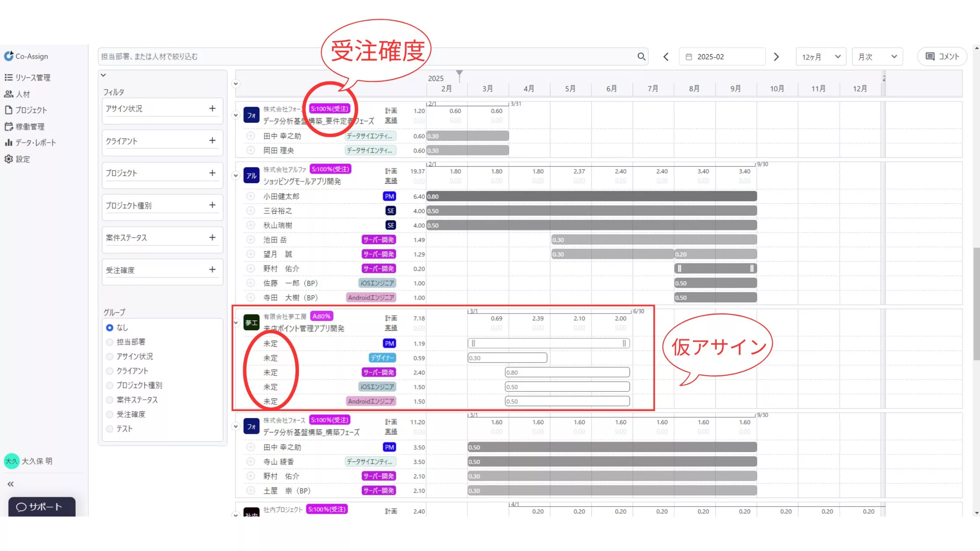The width and height of the screenshot is (980, 551).
Task: Click S:100%(受注) badge of 株式会社アルファ
Action: click(330, 169)
